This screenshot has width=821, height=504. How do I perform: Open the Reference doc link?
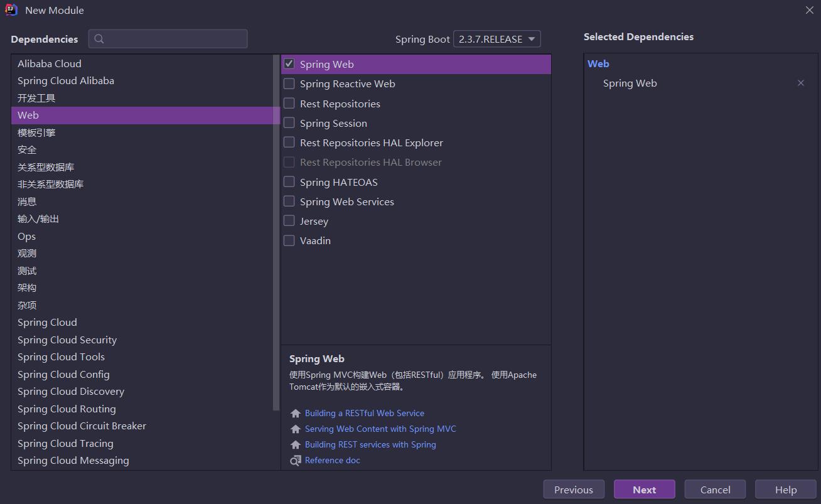333,460
